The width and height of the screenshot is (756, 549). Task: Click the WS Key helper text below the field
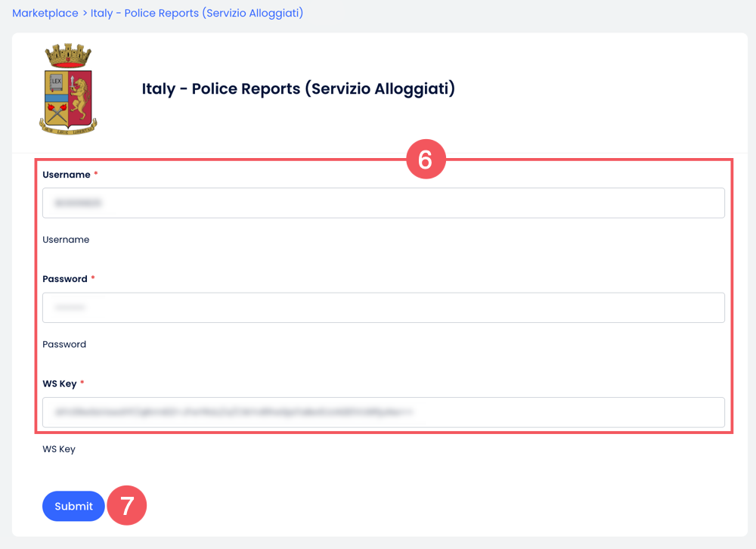[x=59, y=449]
